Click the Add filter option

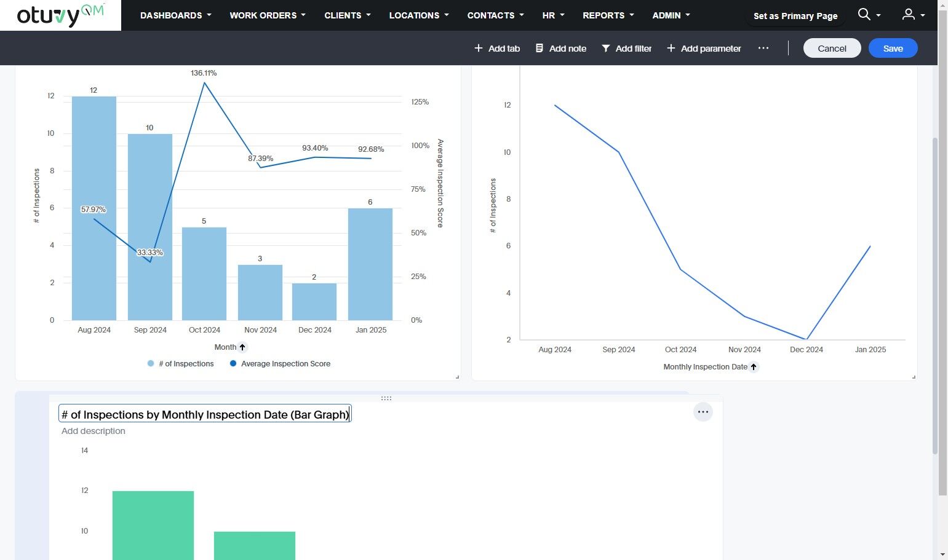coord(626,48)
